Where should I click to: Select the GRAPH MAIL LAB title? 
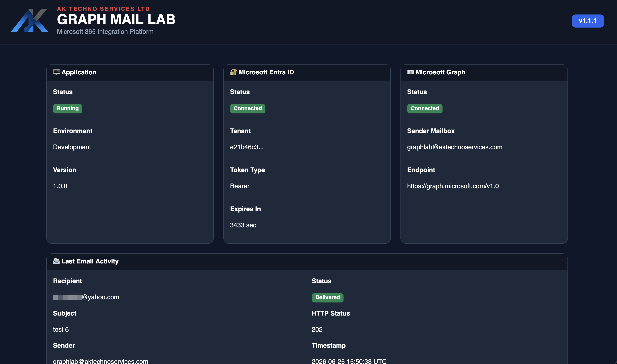(116, 19)
